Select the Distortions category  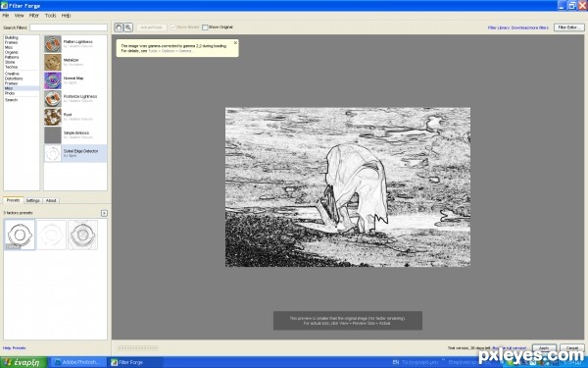(14, 79)
